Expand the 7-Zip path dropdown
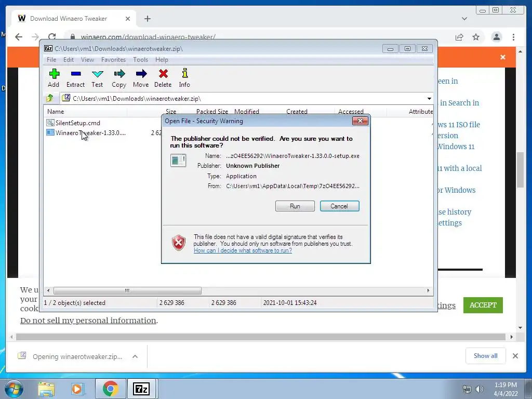Image resolution: width=532 pixels, height=399 pixels. click(429, 98)
